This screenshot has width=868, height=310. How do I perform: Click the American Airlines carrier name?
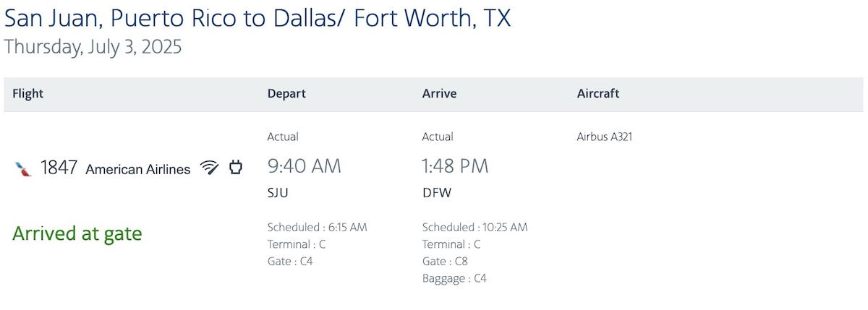[x=138, y=169]
